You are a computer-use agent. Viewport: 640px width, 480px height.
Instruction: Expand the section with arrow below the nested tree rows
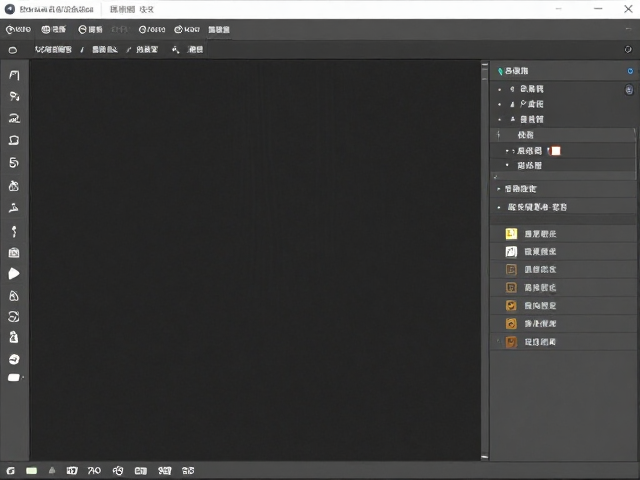(499, 189)
